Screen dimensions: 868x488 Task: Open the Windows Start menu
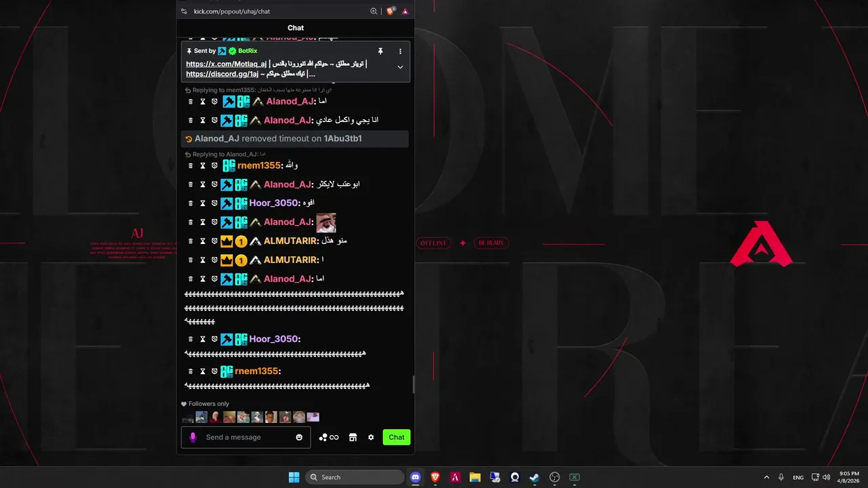pyautogui.click(x=294, y=477)
